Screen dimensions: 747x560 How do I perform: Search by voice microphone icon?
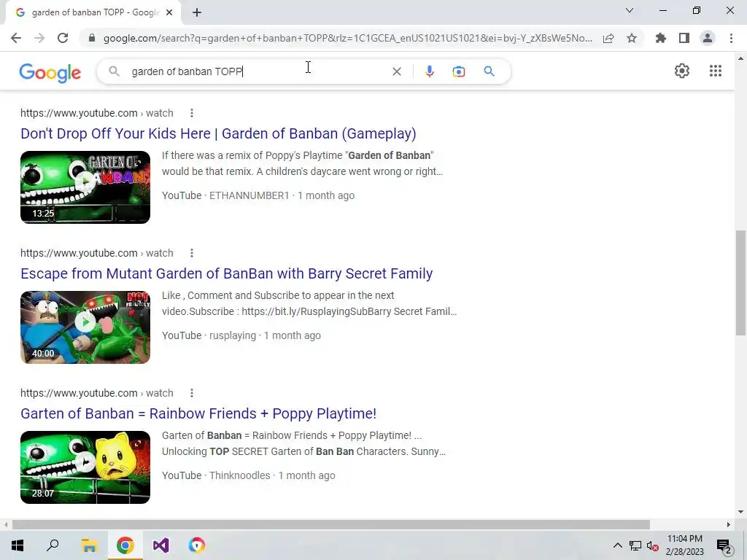(429, 71)
